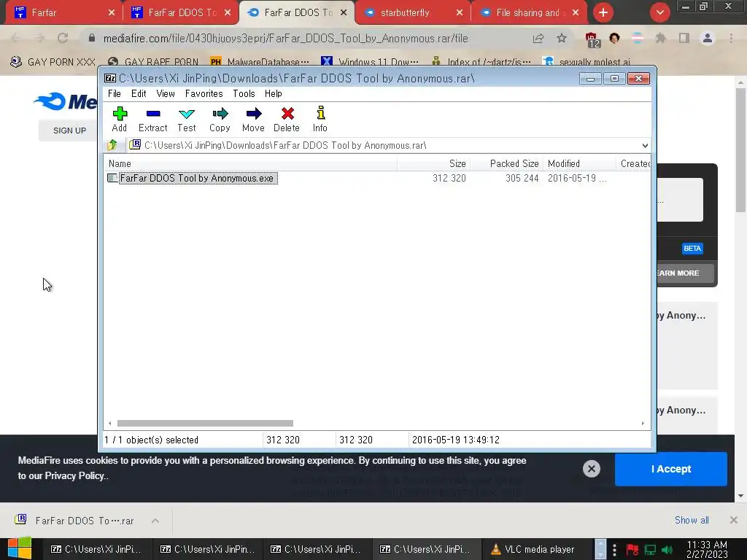Open Chrome three-dot menu
The image size is (747, 560).
click(x=731, y=38)
